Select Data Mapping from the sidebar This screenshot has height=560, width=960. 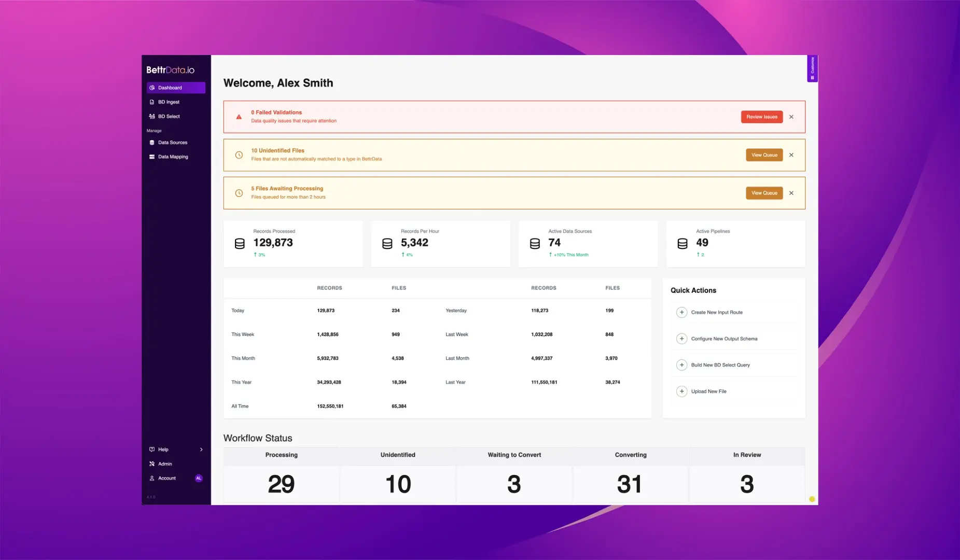(173, 157)
